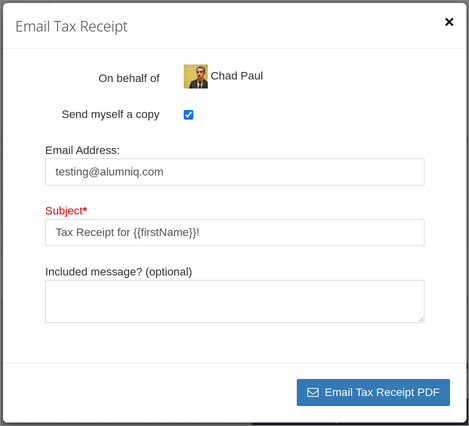The width and height of the screenshot is (469, 426).
Task: Click the 'Send myself a copy' label
Action: [x=111, y=114]
